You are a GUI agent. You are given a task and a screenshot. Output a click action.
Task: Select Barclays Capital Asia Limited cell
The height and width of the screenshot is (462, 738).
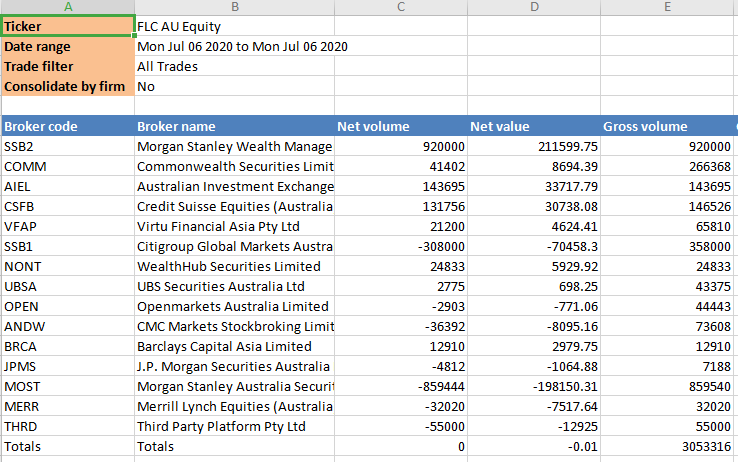[235, 346]
